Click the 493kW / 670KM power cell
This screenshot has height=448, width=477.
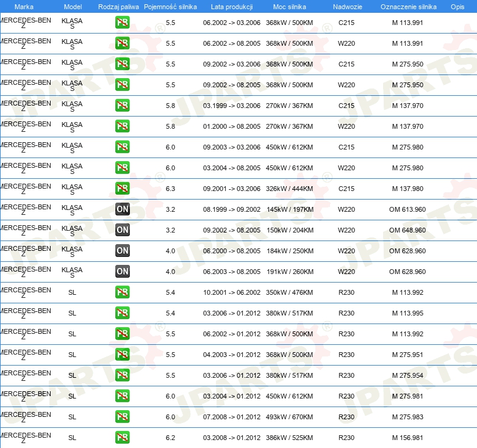tap(289, 417)
